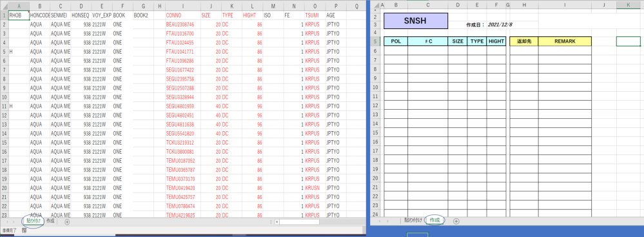
Task: Add a new sheet in left workbook
Action: click(x=67, y=222)
